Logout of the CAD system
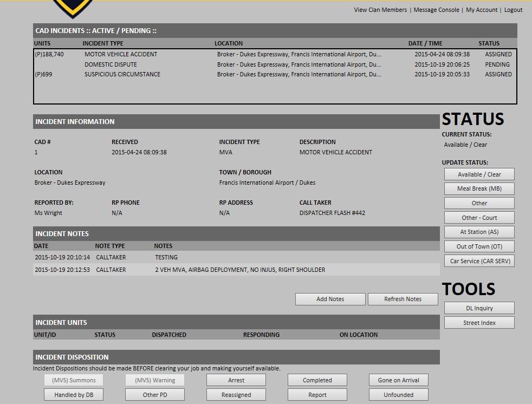This screenshot has height=404, width=532. point(513,10)
